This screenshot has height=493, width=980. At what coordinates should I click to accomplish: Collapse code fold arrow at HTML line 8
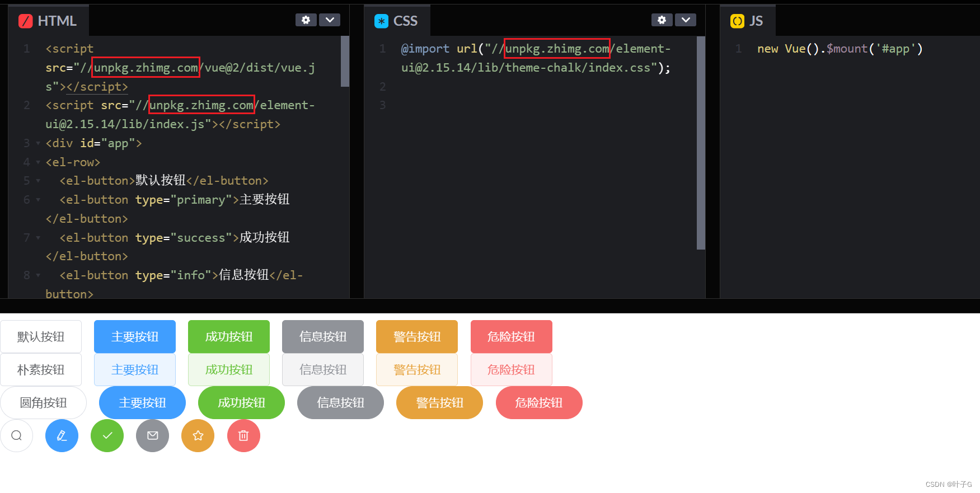click(x=38, y=275)
